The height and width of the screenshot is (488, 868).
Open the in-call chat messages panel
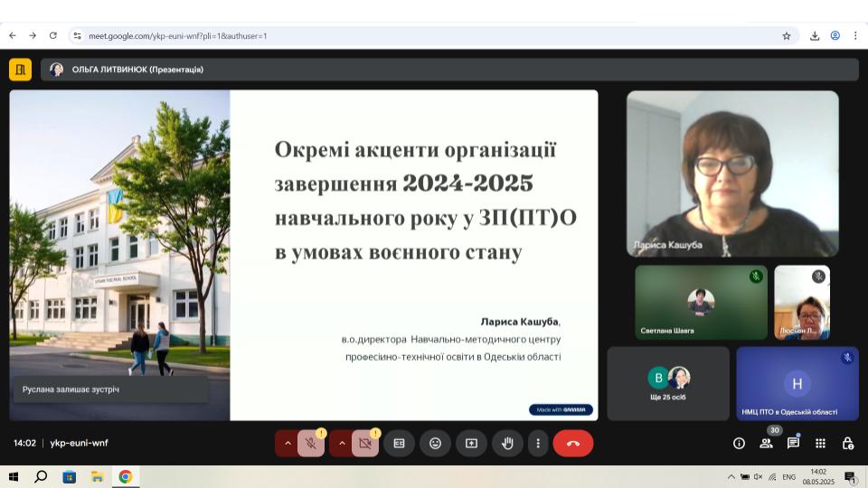pyautogui.click(x=793, y=443)
